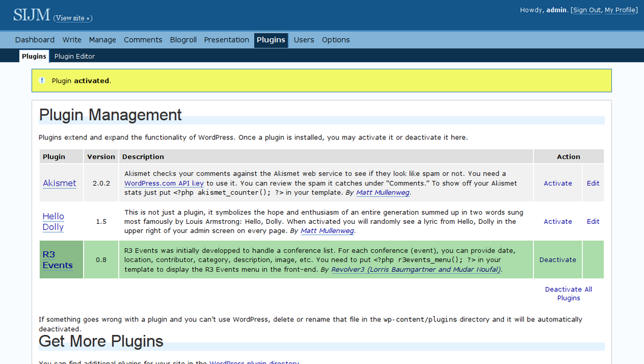Open Matt Mullenweg link in Akismet row

click(383, 192)
